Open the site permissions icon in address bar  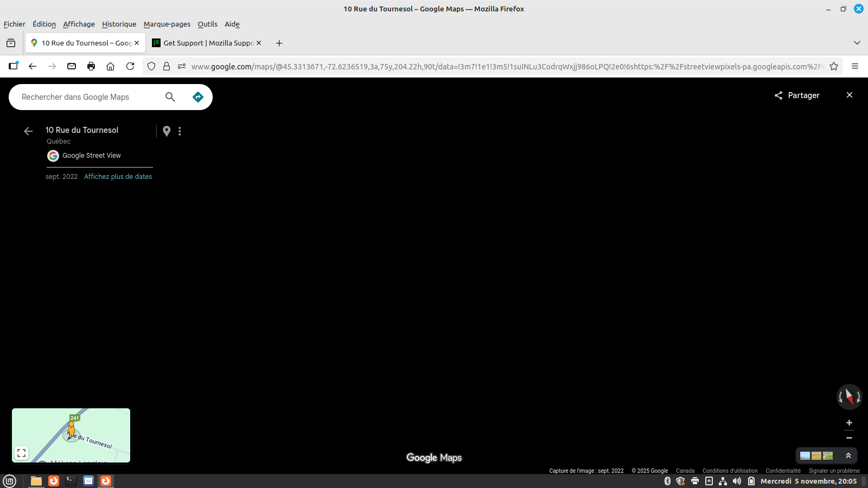pos(182,66)
